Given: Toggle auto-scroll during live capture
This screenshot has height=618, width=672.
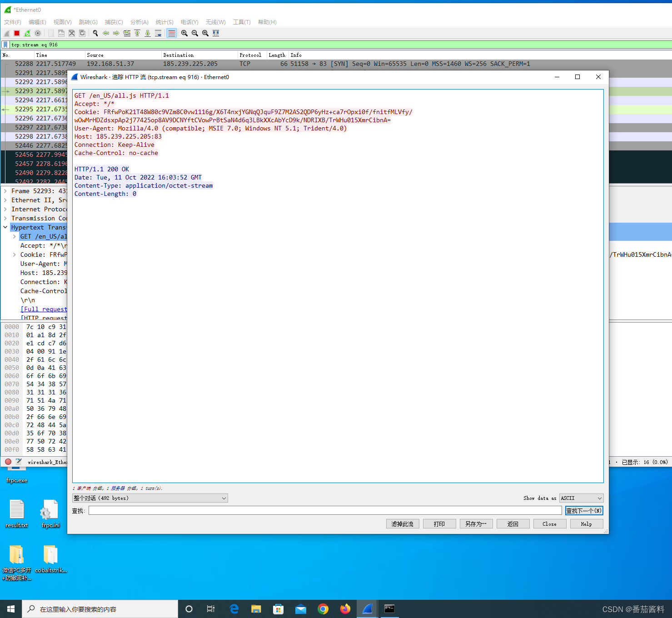Looking at the screenshot, I should 158,33.
